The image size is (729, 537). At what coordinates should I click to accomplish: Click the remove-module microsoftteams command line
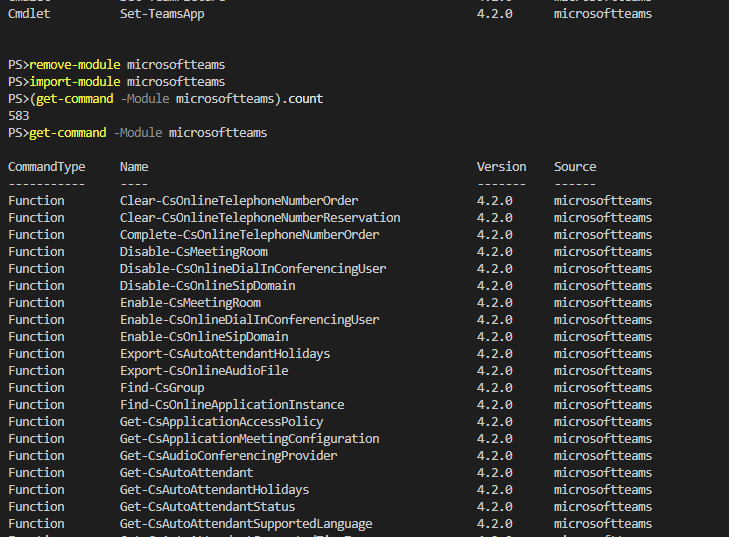coord(116,65)
